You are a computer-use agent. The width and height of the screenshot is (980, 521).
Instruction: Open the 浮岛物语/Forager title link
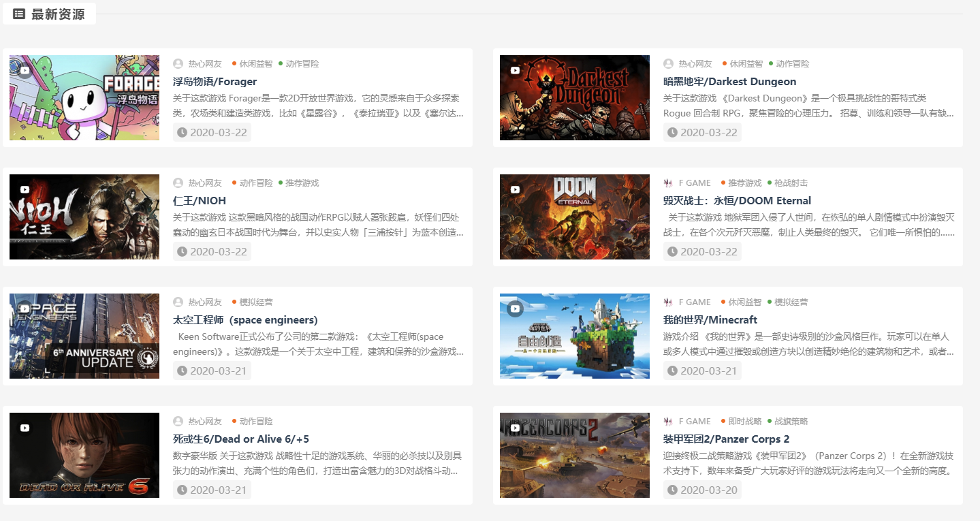(x=215, y=82)
